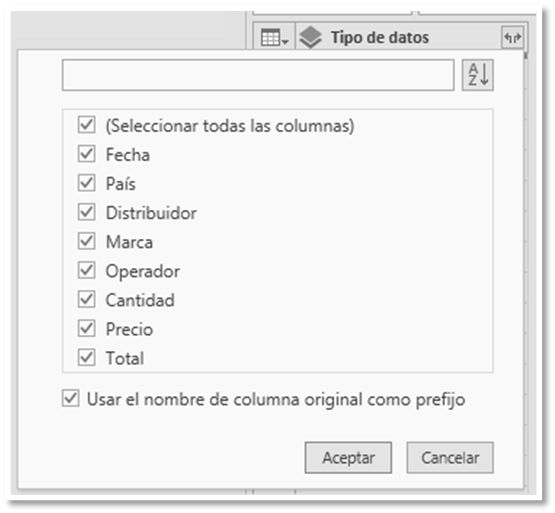
Task: Deselect the Marca column checkbox
Action: pos(86,241)
